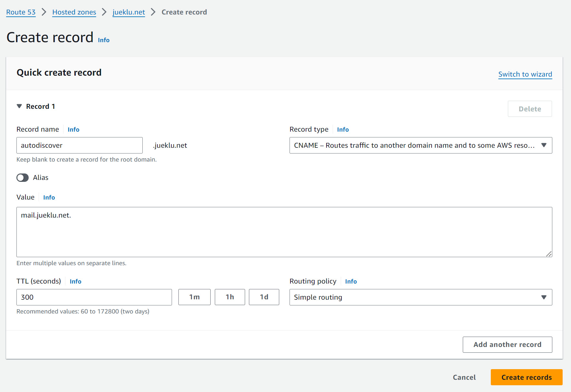Viewport: 571px width, 392px height.
Task: Set TTL to 1d preset
Action: click(x=264, y=297)
